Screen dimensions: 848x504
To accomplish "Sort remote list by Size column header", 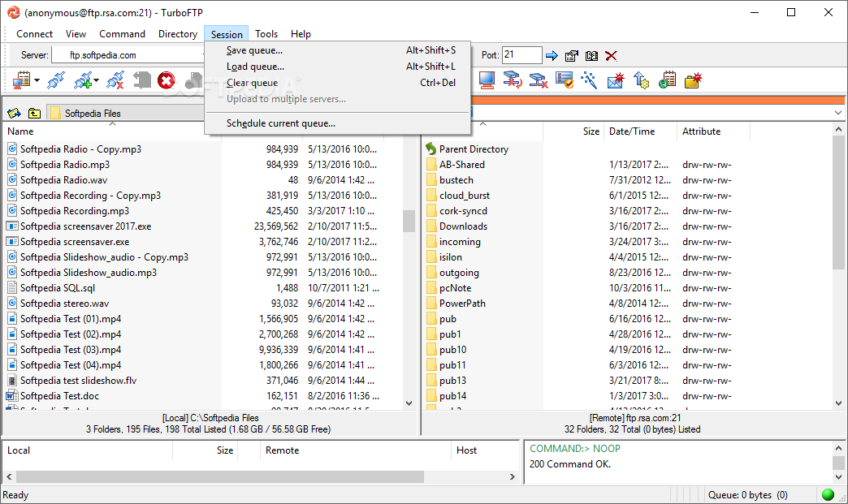I will (573, 131).
